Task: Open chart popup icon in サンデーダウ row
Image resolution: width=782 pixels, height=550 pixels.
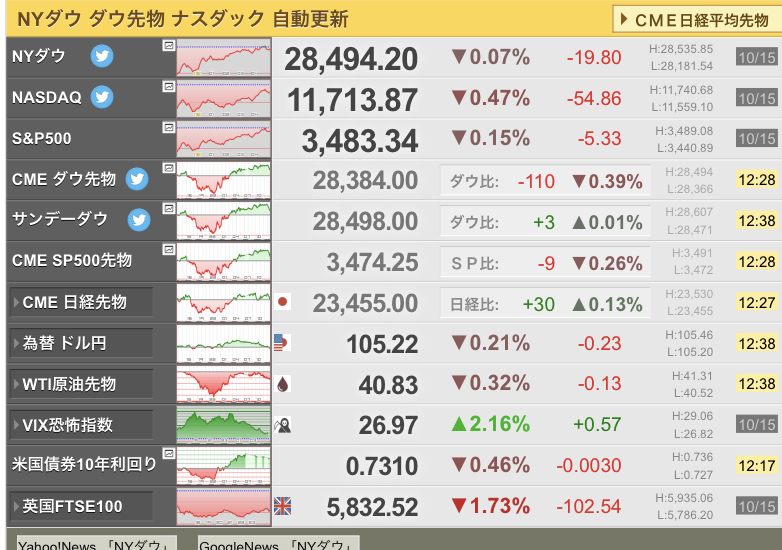Action: 169,208
